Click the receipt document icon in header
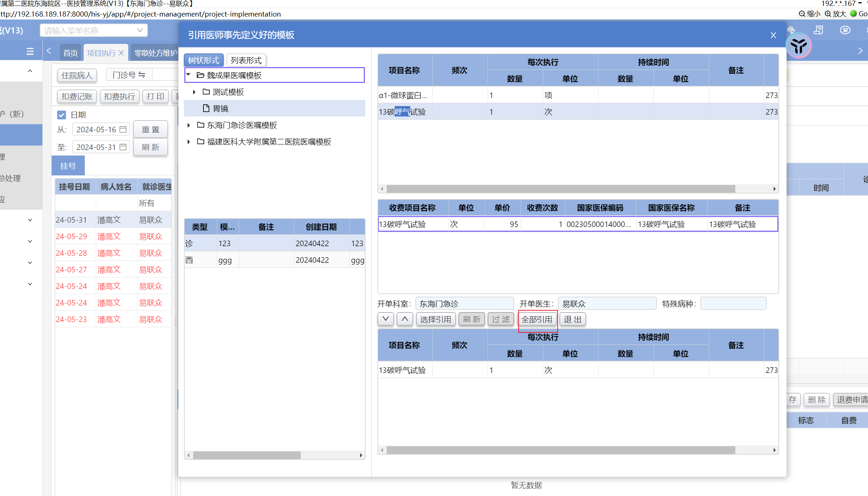The image size is (868, 496). pyautogui.click(x=818, y=30)
